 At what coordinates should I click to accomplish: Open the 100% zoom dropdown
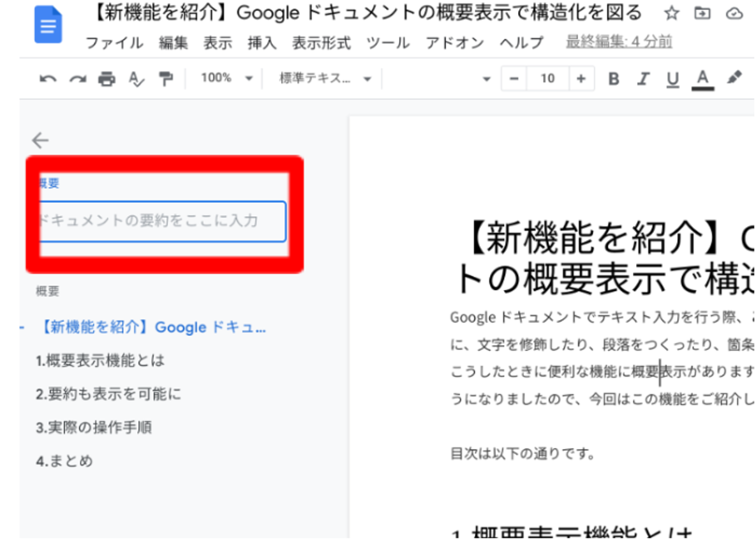226,78
